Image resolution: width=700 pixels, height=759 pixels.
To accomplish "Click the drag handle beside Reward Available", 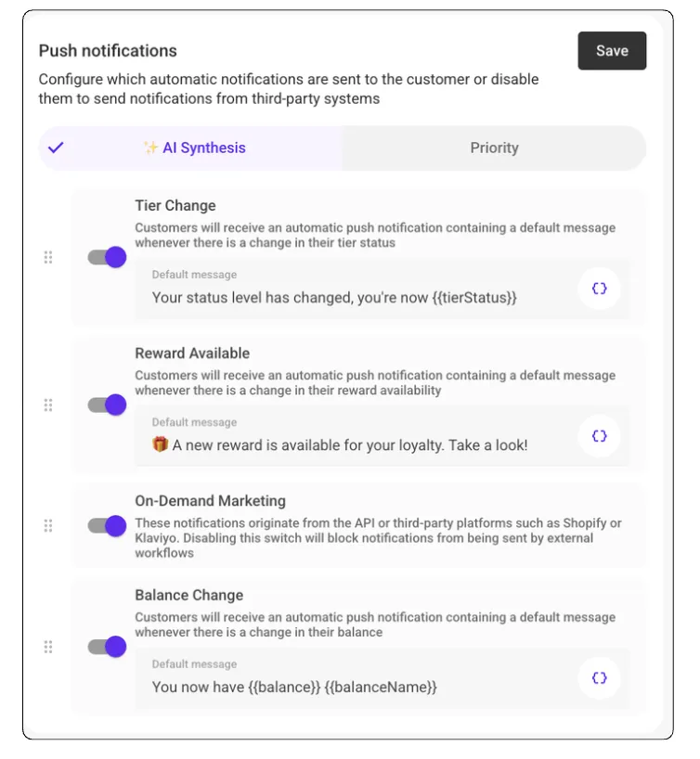I will (48, 405).
